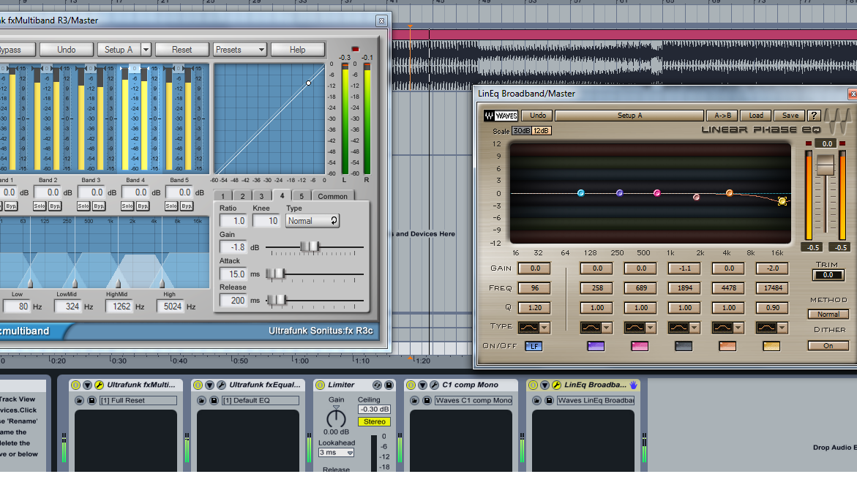Screen dimensions: 857x504
Task: Open the LF band filter Type dropdown
Action: (534, 328)
